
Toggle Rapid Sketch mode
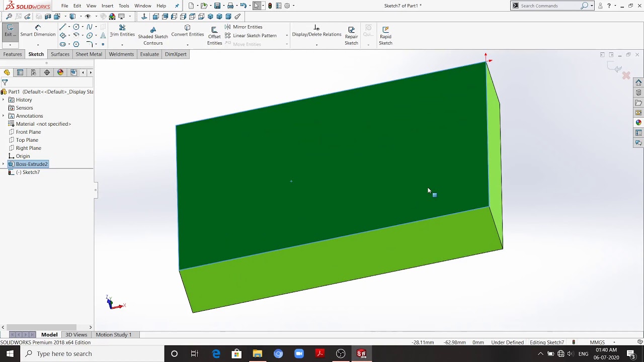coord(385,36)
